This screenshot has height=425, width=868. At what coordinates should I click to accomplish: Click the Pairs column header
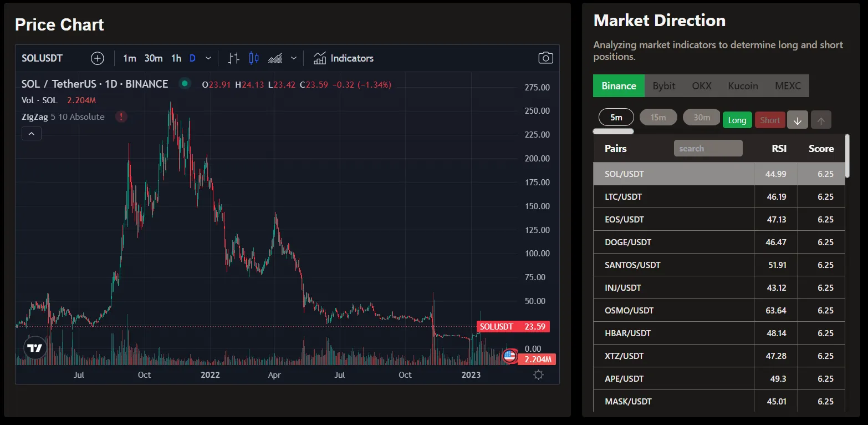pos(616,149)
